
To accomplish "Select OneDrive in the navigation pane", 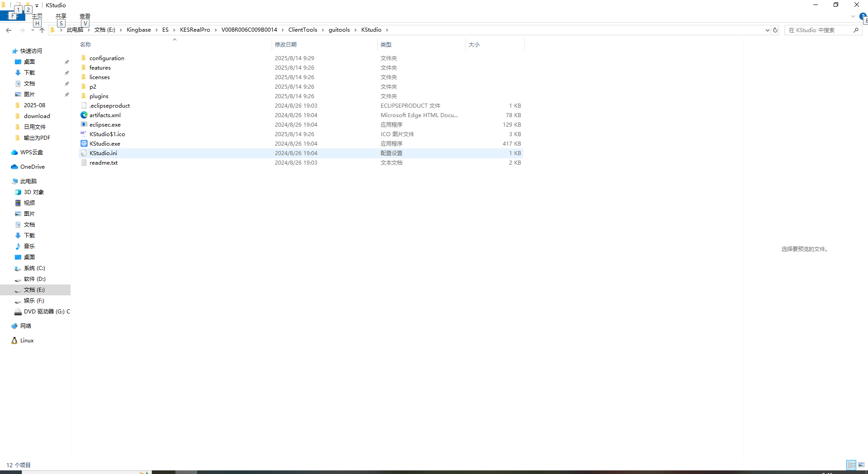I will point(32,167).
